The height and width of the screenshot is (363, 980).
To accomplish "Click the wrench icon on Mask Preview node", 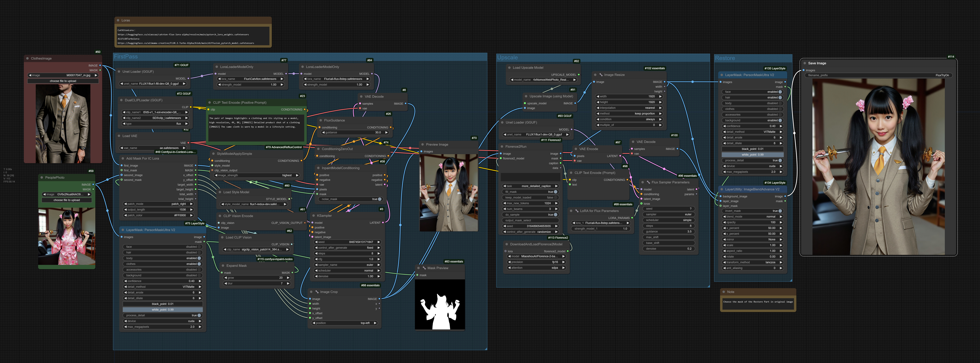I will pos(424,268).
